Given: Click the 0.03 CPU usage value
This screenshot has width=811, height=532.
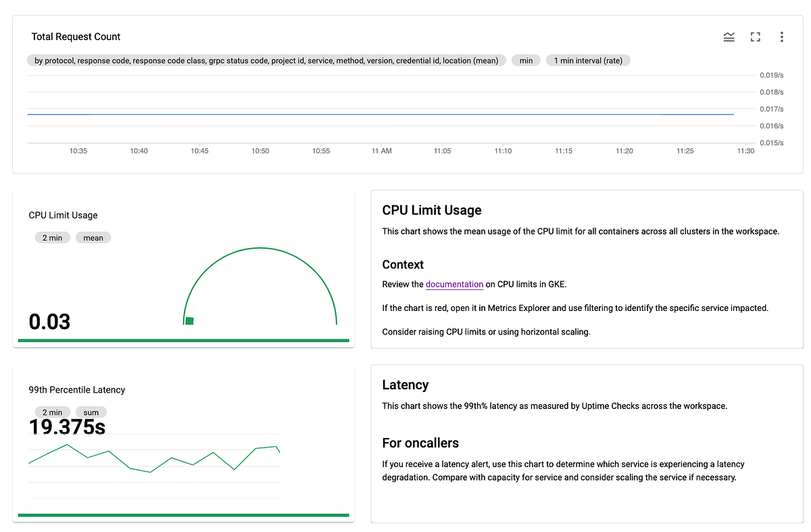Looking at the screenshot, I should click(49, 322).
